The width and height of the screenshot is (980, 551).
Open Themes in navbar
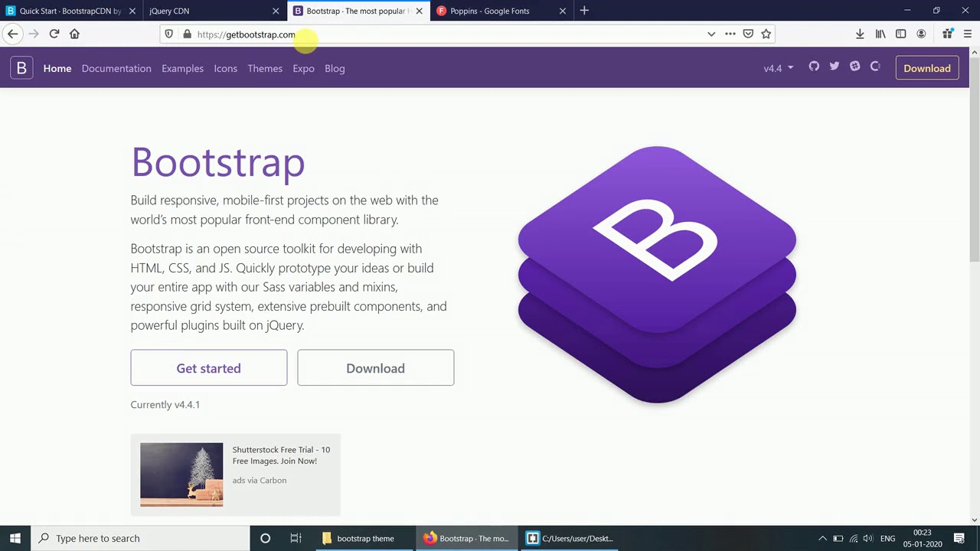tap(265, 68)
